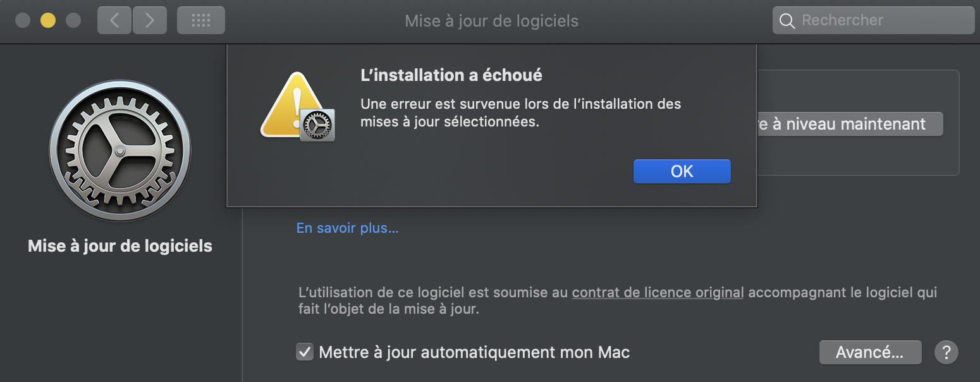Image resolution: width=980 pixels, height=382 pixels.
Task: Click the magnifying glass search icon
Action: [787, 21]
